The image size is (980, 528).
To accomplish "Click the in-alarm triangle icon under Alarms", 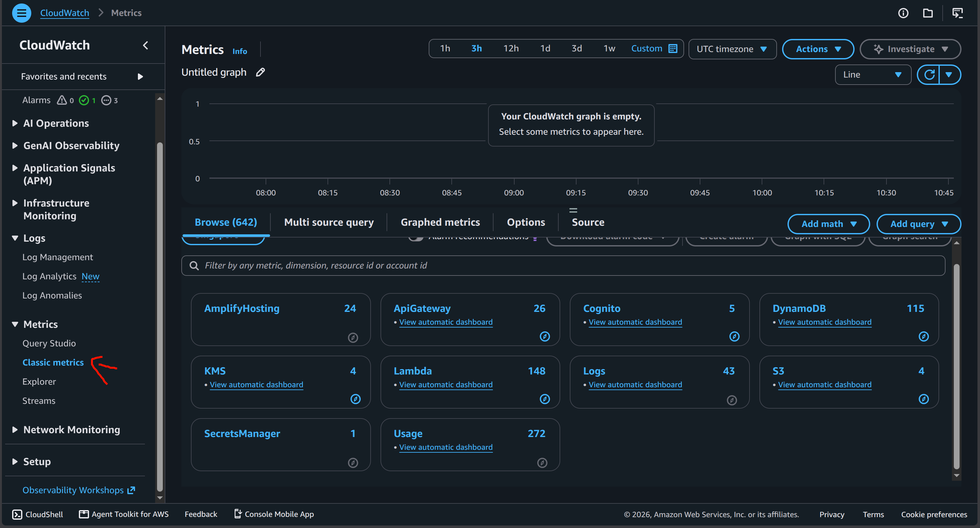I will (x=62, y=100).
